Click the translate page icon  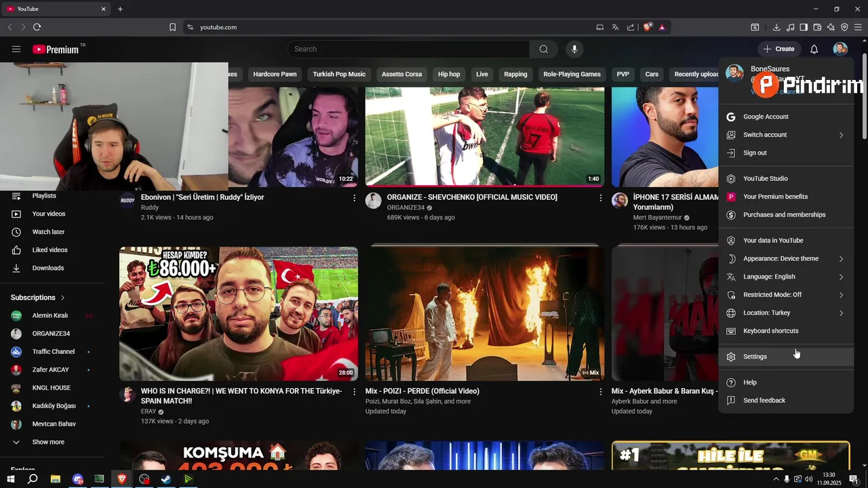pyautogui.click(x=615, y=27)
